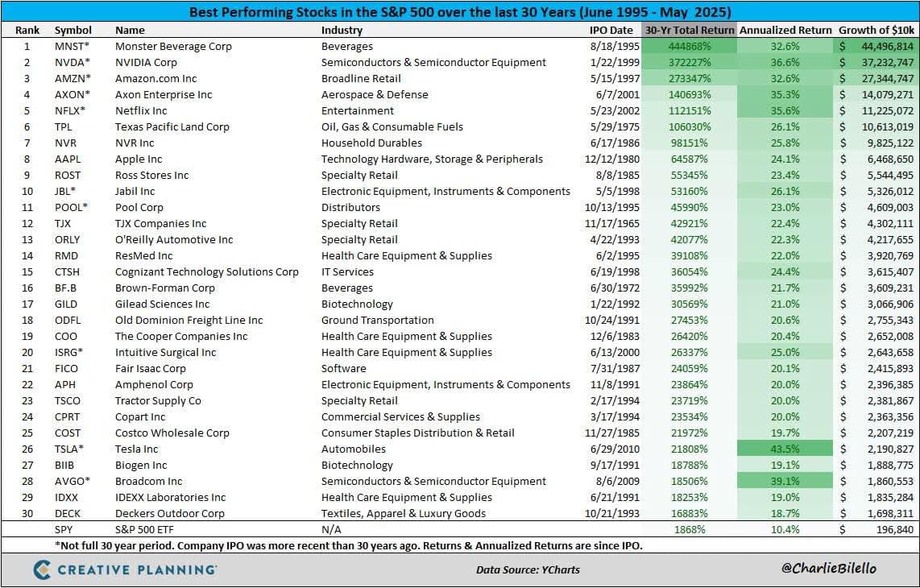This screenshot has height=588, width=920.
Task: Select the Netflix Inc name cell
Action: (141, 111)
